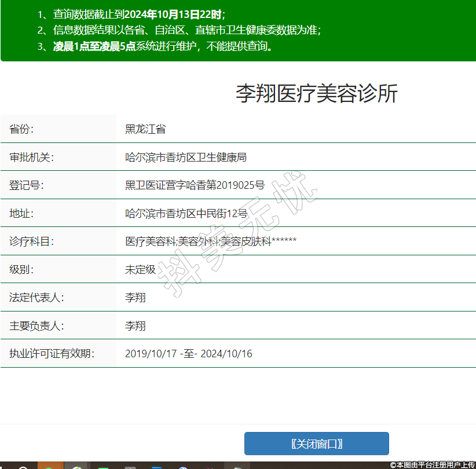
Task: Click the 审批机关 row label
Action: 31,157
